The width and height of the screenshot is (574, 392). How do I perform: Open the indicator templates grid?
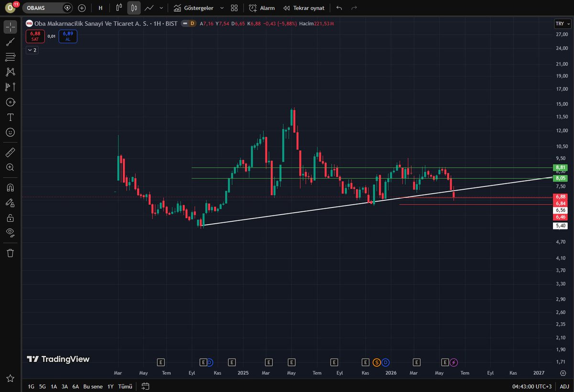pos(234,8)
